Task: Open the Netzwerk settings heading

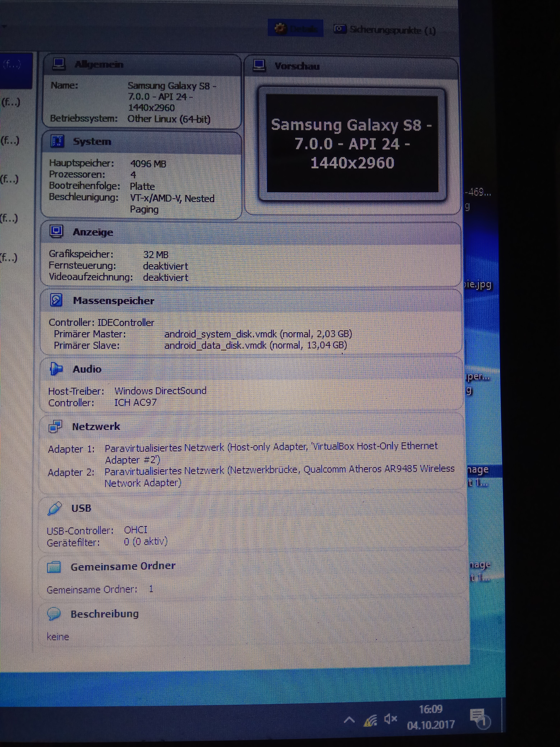Action: [x=96, y=427]
